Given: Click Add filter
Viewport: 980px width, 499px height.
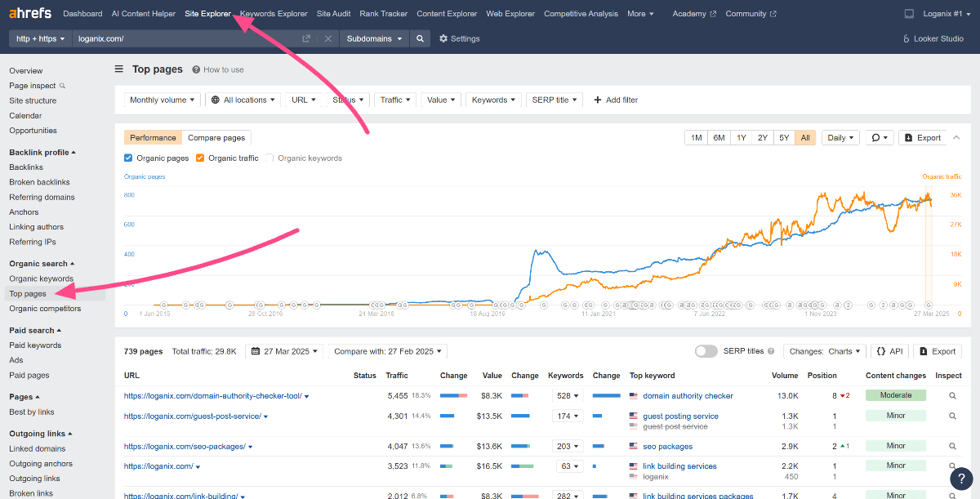Looking at the screenshot, I should click(x=616, y=100).
